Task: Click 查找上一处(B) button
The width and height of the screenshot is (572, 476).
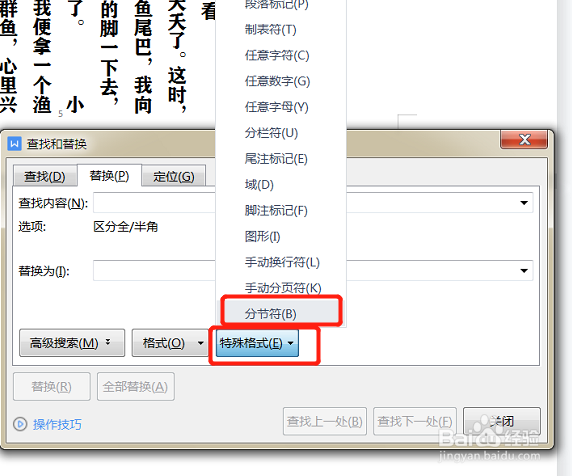Action: [325, 422]
